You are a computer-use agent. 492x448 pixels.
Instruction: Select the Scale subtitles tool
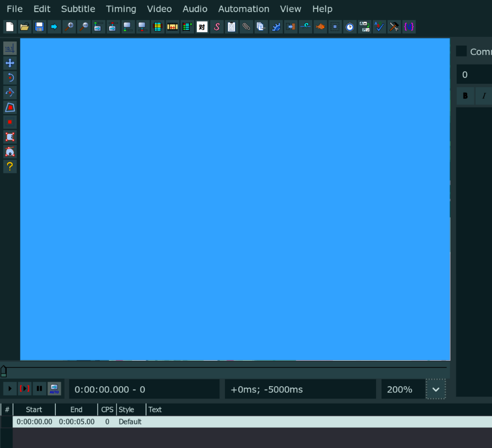pyautogui.click(x=10, y=122)
